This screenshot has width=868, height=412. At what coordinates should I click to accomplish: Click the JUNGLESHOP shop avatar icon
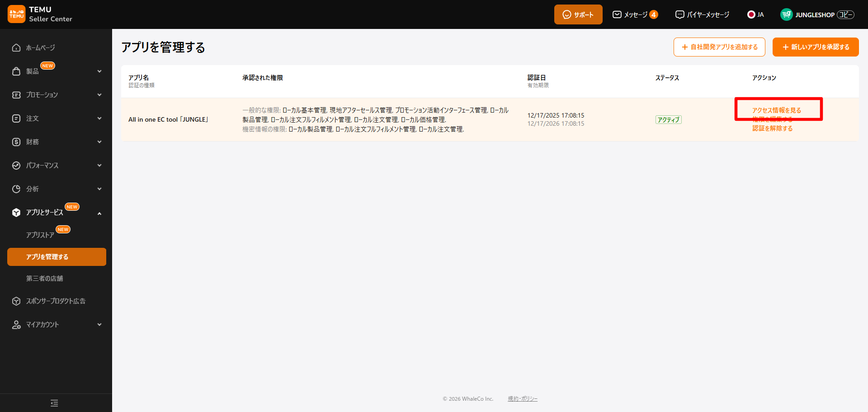[x=786, y=15]
